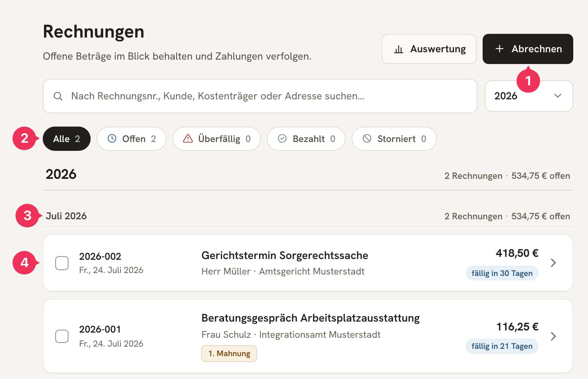Click the cancel circle icon on Storniert
The image size is (588, 379).
(x=367, y=138)
